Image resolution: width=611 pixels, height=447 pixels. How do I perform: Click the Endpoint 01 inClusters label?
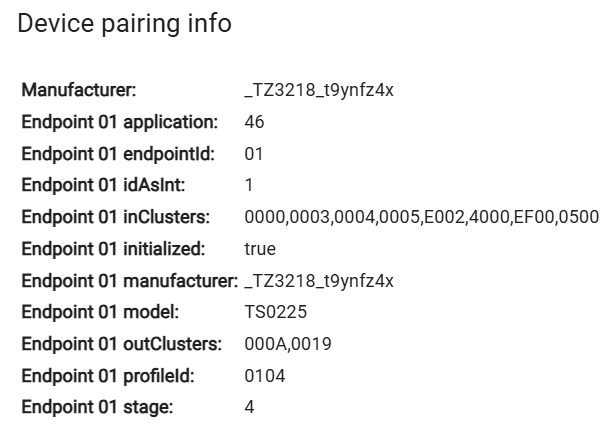(x=115, y=217)
